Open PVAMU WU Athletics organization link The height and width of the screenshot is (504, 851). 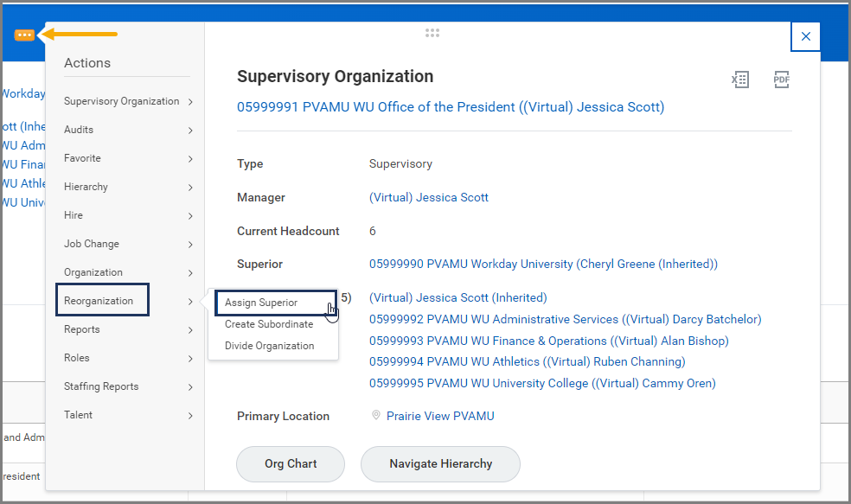pyautogui.click(x=527, y=361)
